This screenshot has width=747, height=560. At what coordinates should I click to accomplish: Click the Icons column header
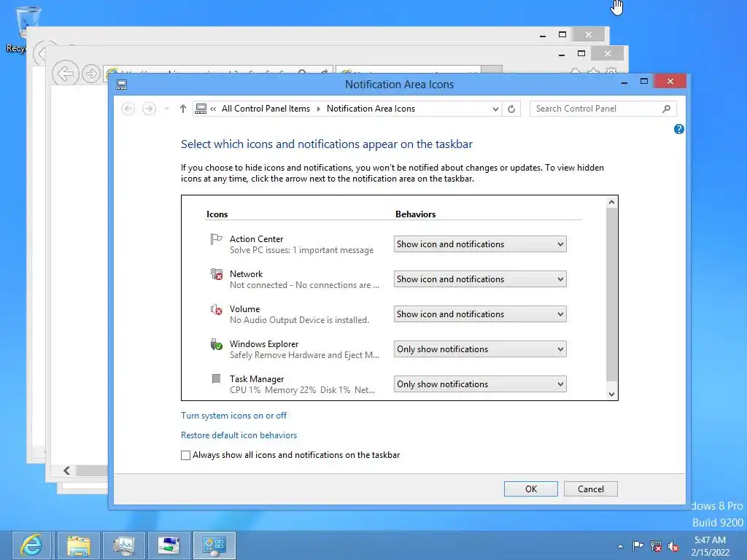[217, 214]
